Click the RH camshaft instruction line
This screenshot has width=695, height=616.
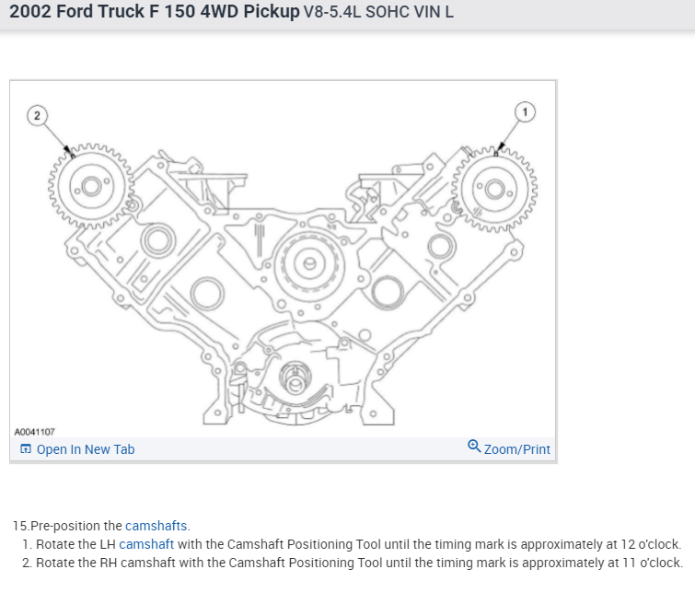(359, 563)
